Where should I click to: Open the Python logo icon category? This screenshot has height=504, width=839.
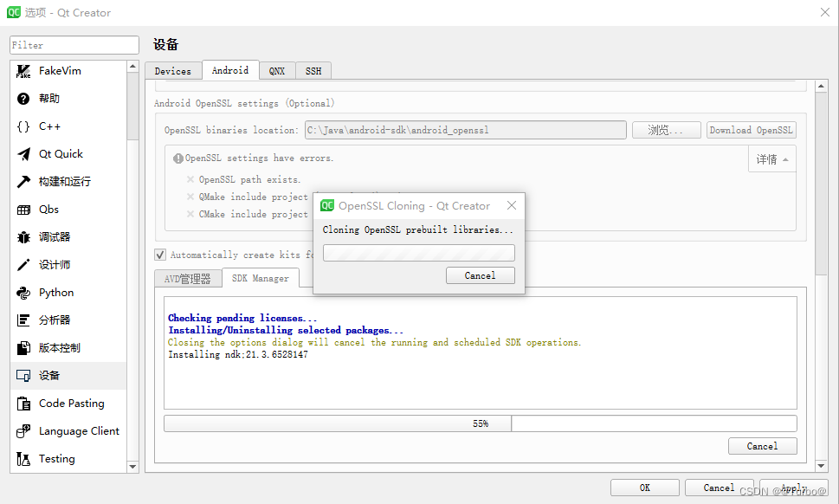pos(23,293)
